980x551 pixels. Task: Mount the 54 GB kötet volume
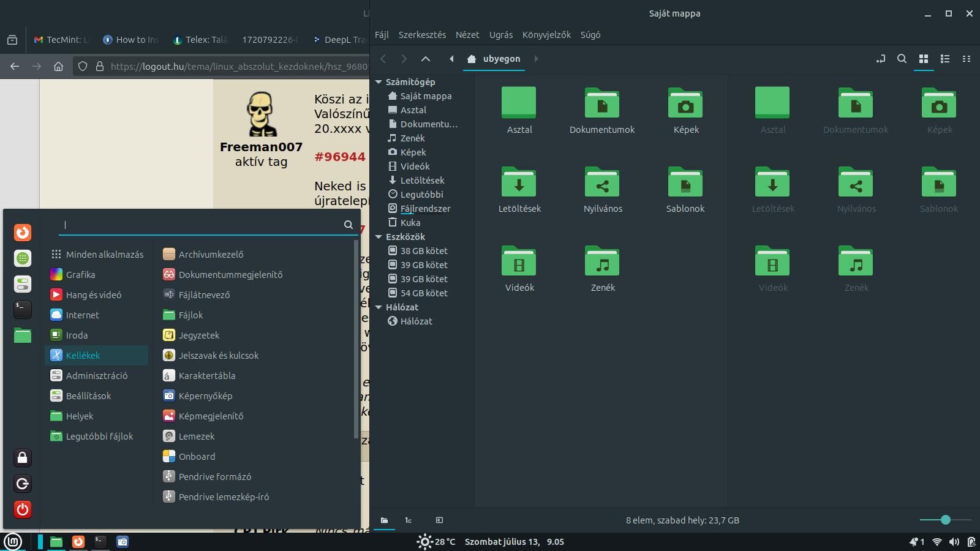coord(418,293)
